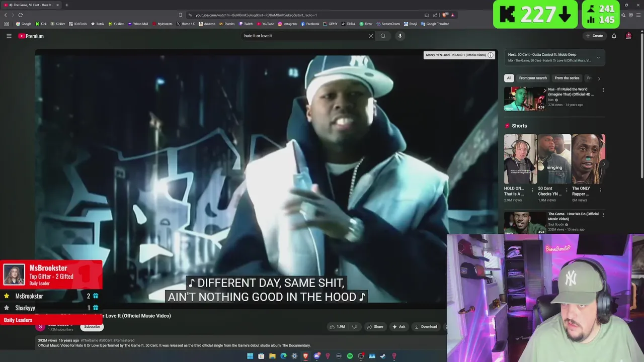Viewport: 644px width, 362px height.
Task: Open options for 50 Cent Checks YN short
Action: (x=566, y=191)
